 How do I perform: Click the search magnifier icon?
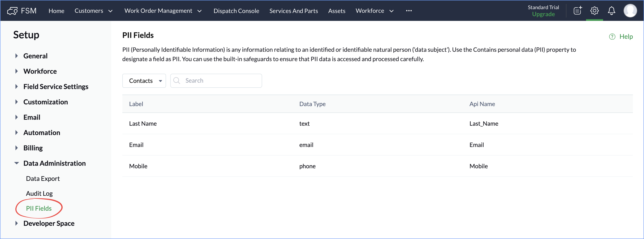coord(177,81)
